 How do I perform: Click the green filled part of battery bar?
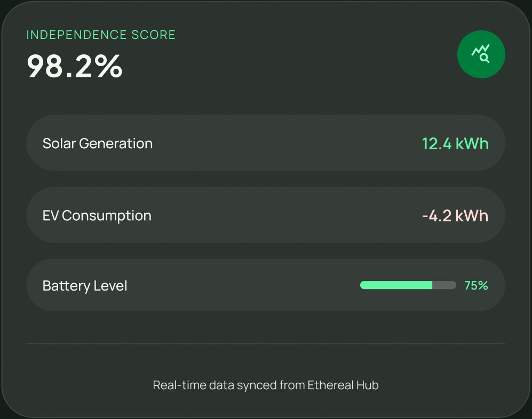point(396,285)
